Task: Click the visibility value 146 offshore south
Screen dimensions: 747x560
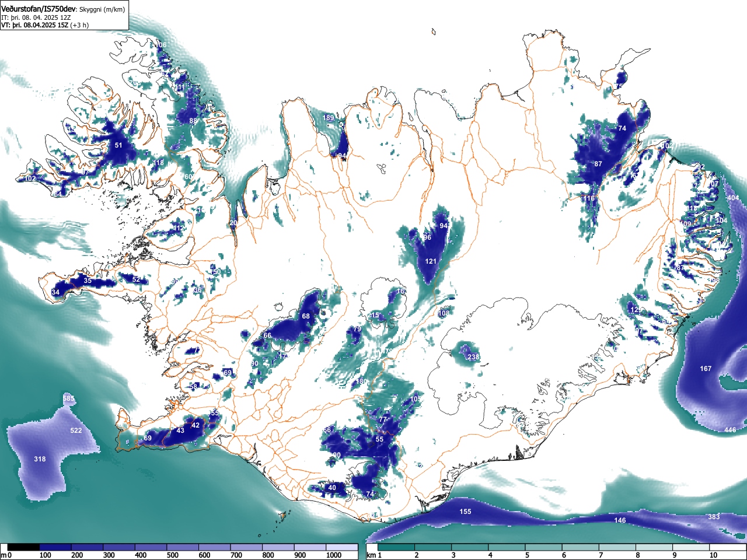Action: pyautogui.click(x=620, y=520)
